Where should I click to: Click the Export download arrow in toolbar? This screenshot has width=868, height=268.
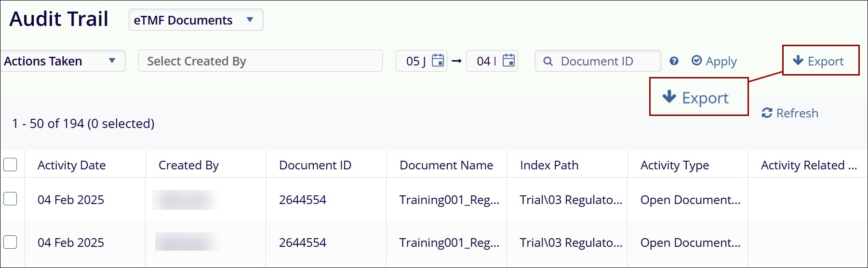pos(798,61)
